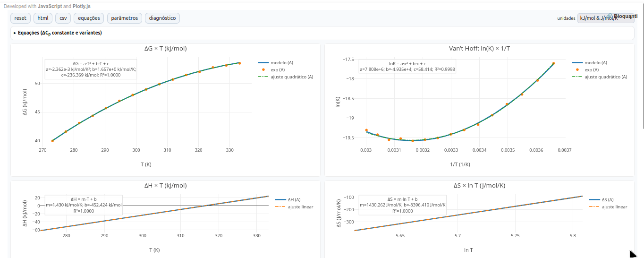
Task: Hide ajuste linear in ΔS × ln T legend
Action: (614, 207)
